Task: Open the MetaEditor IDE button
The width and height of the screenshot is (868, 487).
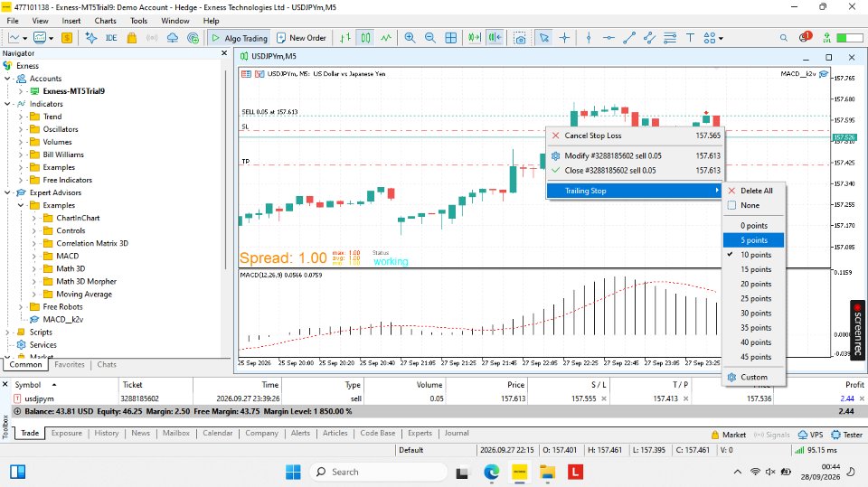Action: coord(111,38)
